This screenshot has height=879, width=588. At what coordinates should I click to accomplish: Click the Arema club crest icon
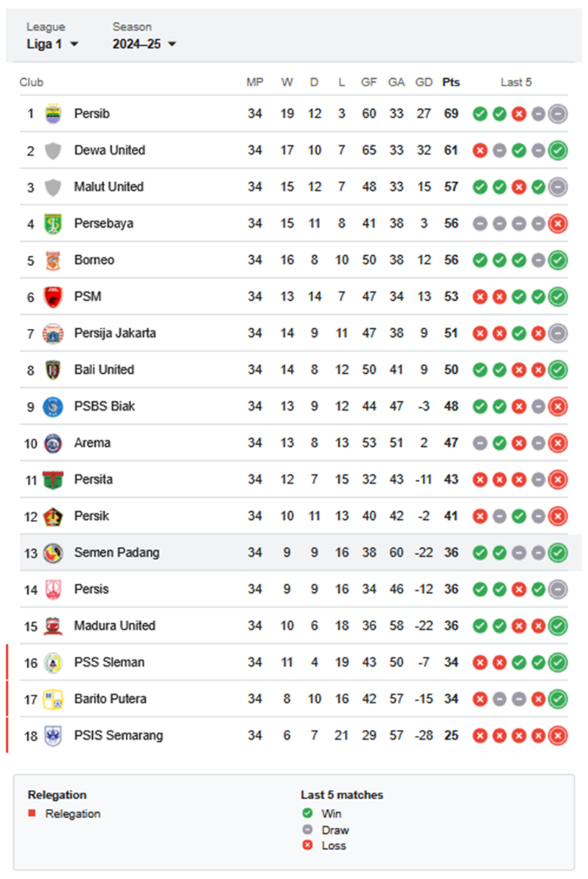pyautogui.click(x=53, y=443)
